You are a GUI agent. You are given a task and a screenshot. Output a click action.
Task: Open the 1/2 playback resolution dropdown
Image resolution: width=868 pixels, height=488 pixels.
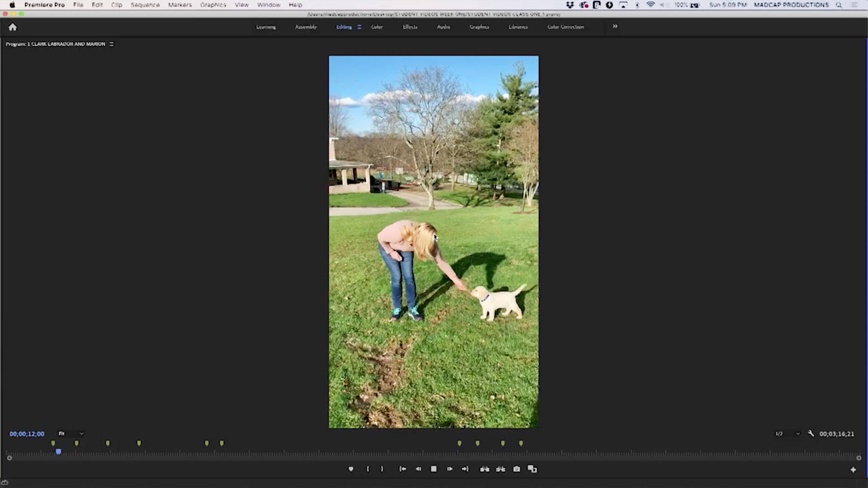coord(788,434)
